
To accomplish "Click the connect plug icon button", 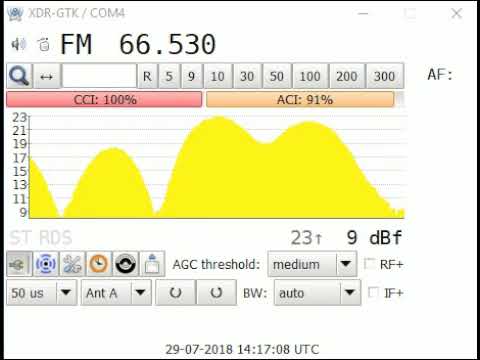I will point(19,264).
